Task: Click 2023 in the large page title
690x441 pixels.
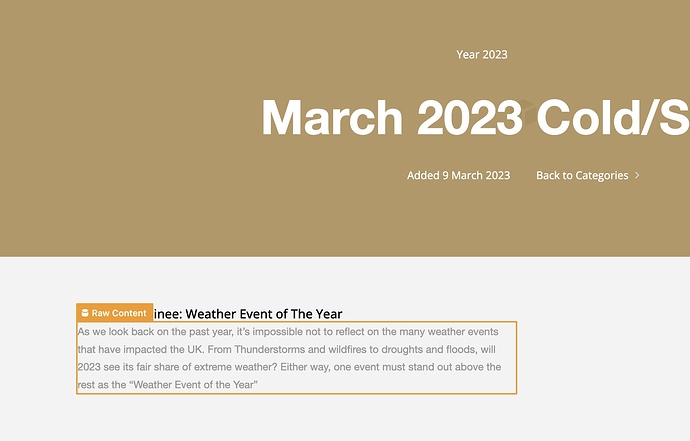Action: coord(469,118)
